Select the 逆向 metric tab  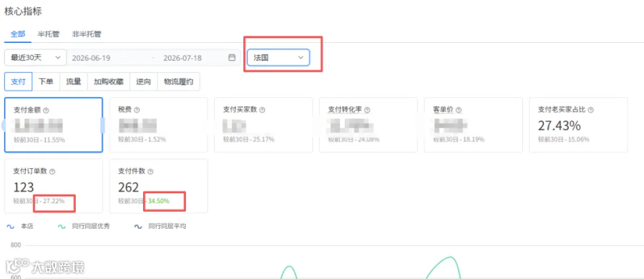(143, 82)
